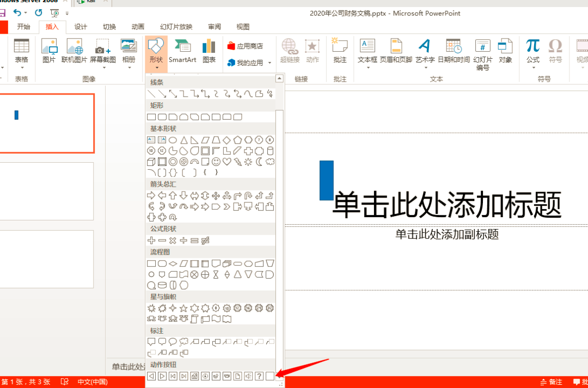Screen dimensions: 588x388
Task: Choose the lightning bolt shape
Action: [x=237, y=162]
